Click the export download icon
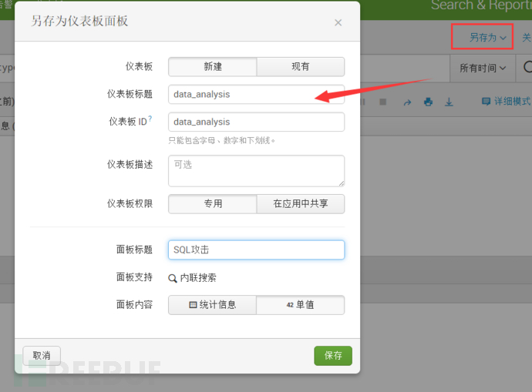Screen dimensions: 532x392 (x=449, y=102)
